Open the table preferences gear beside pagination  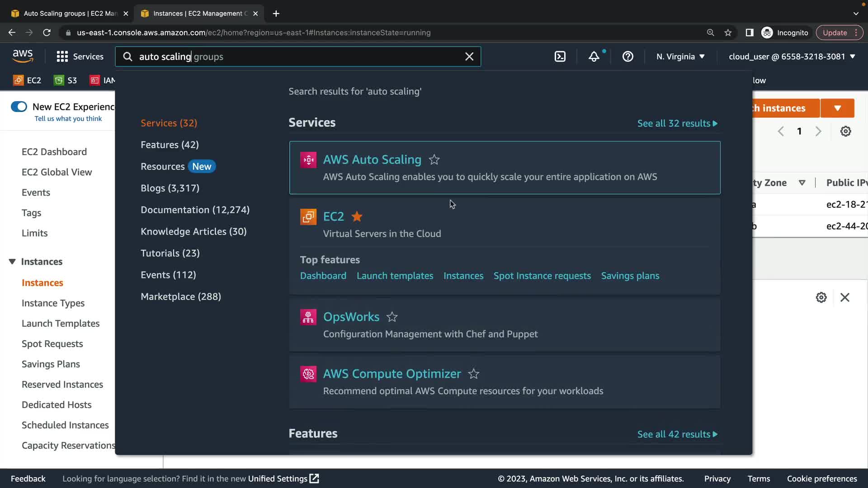(845, 131)
